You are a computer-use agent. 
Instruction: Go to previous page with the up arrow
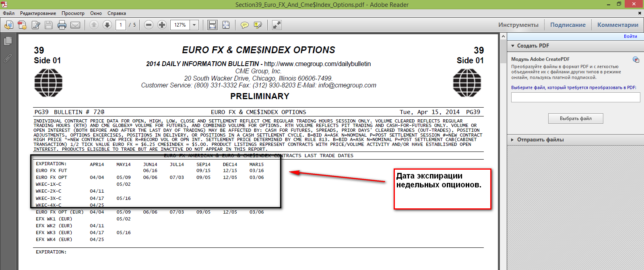(94, 25)
